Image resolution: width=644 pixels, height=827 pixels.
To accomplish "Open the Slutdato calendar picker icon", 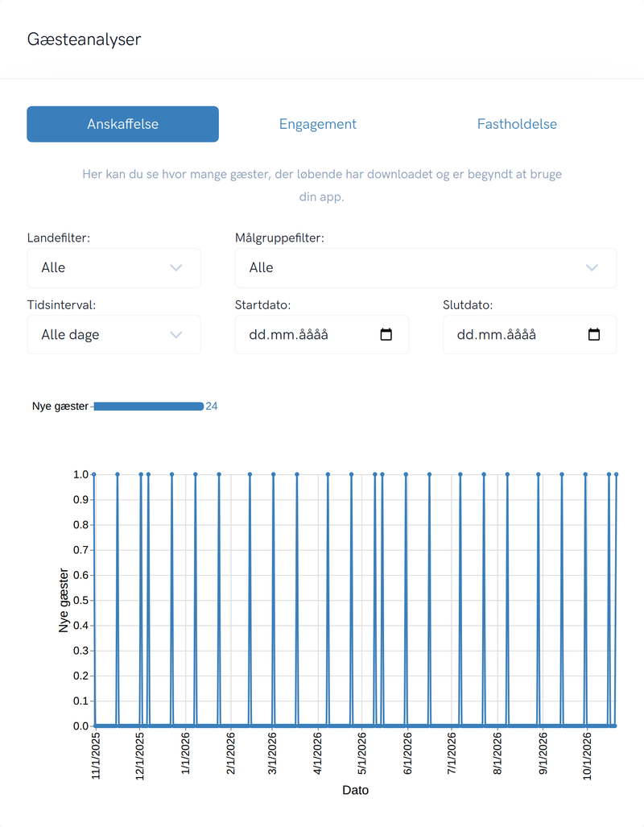I will point(594,334).
